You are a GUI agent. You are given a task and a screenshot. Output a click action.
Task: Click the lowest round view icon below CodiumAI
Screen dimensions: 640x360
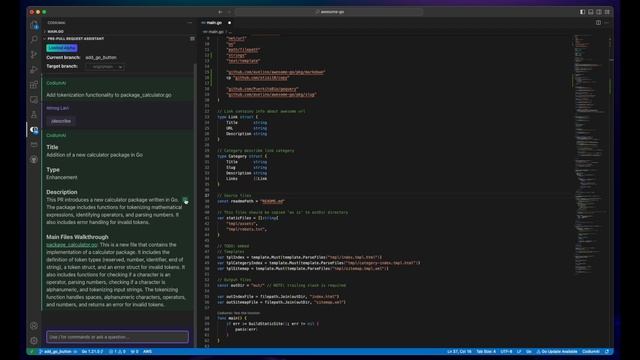[x=34, y=160]
